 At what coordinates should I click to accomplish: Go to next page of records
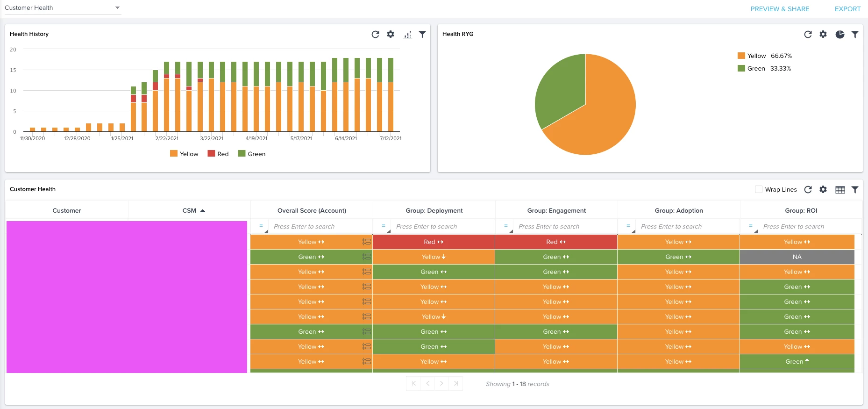point(441,384)
